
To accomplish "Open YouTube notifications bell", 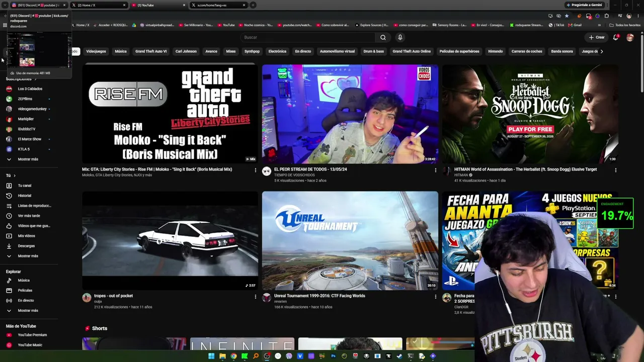I will tap(616, 37).
